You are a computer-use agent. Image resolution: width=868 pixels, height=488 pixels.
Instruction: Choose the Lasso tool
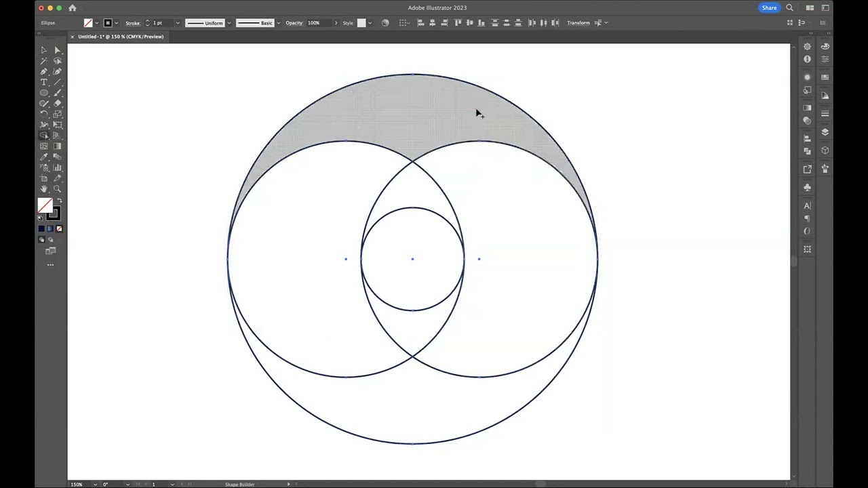58,60
